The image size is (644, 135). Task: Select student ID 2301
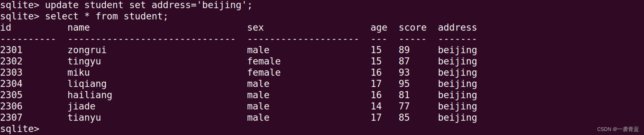coord(11,50)
